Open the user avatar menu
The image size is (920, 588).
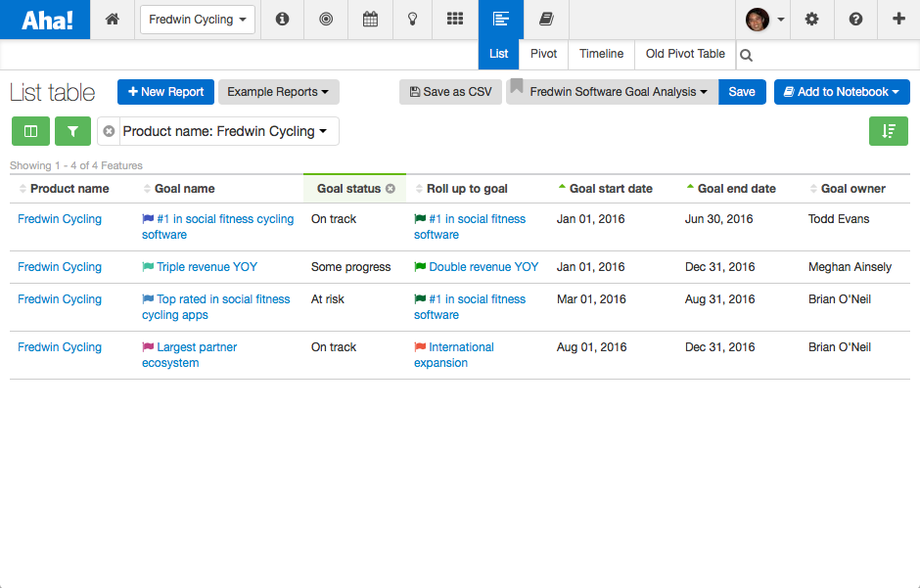point(764,20)
